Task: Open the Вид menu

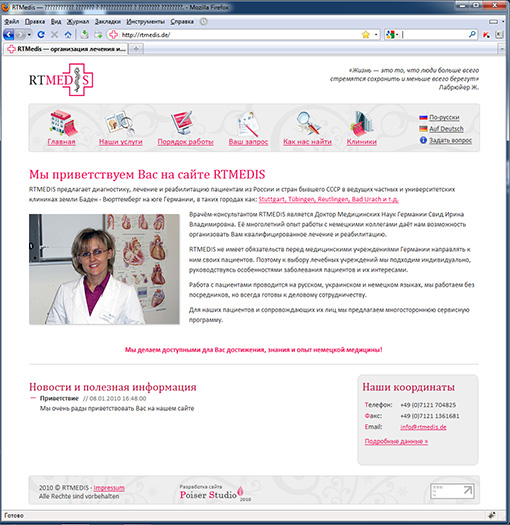Action: pyautogui.click(x=56, y=21)
